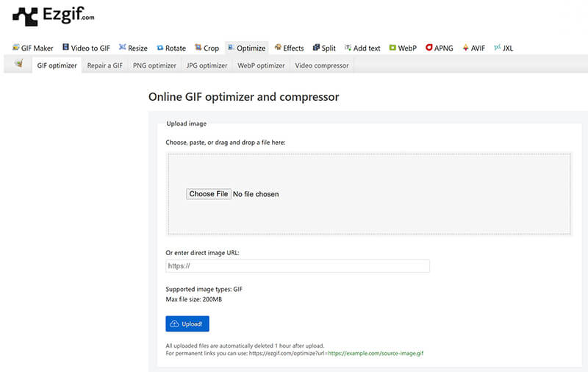Screen dimensions: 588x372
Task: Open the JXL tools menu
Action: click(x=503, y=48)
